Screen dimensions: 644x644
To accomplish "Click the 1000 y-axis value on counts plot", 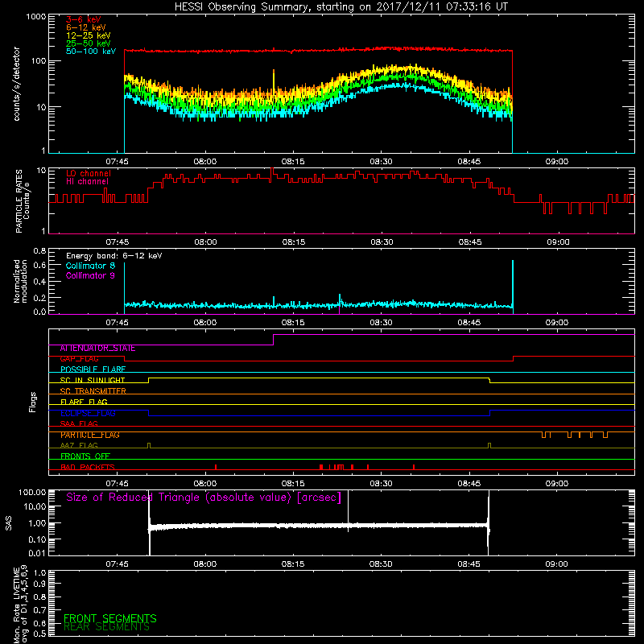I will [x=36, y=17].
